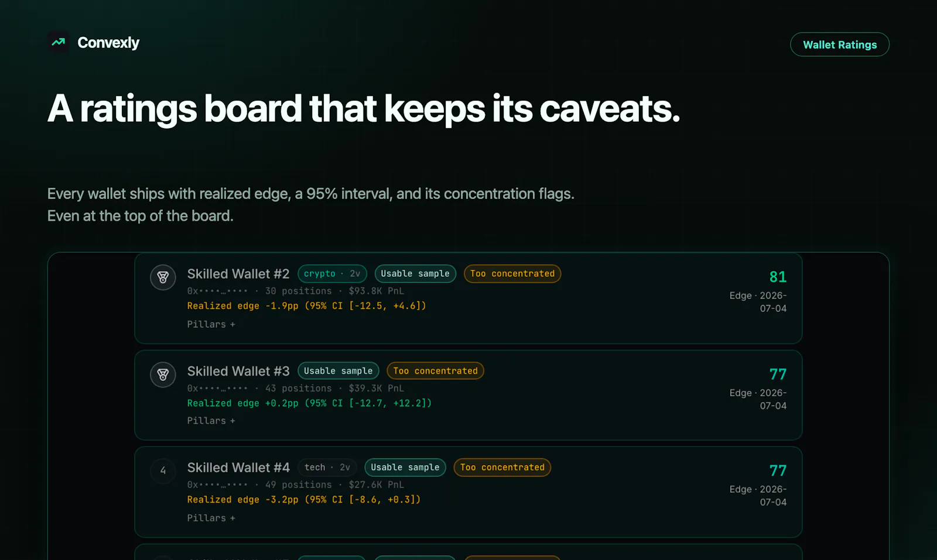Click 'Realized edge -1.9pp' line

306,306
